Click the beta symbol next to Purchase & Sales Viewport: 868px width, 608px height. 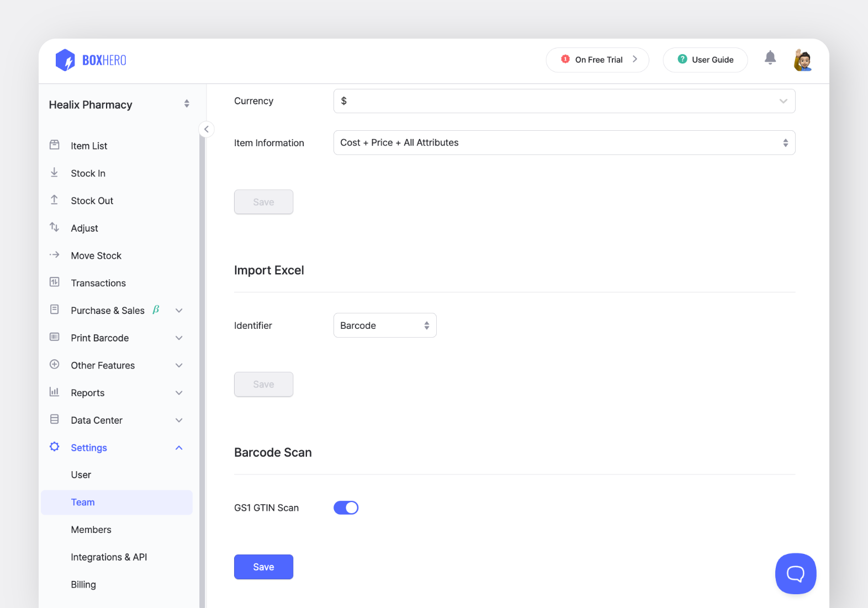click(156, 310)
